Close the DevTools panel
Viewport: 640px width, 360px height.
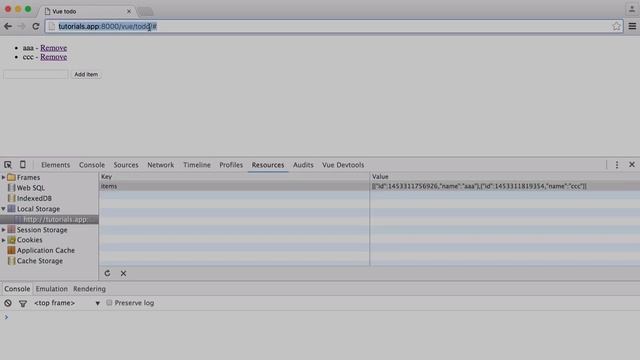[x=632, y=165]
